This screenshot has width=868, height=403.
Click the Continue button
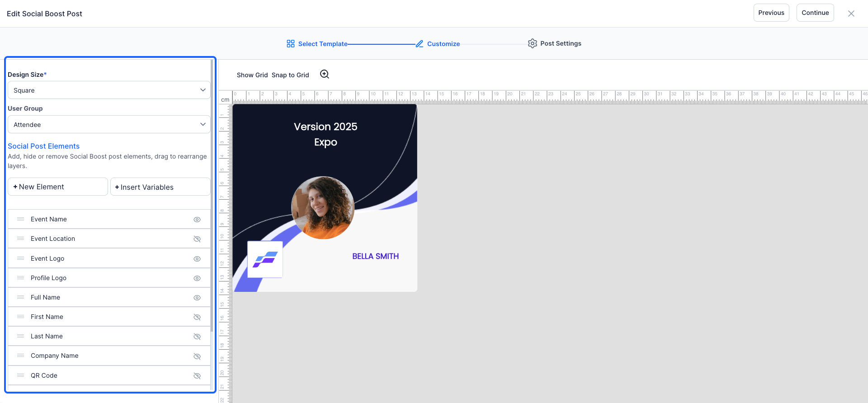point(815,13)
